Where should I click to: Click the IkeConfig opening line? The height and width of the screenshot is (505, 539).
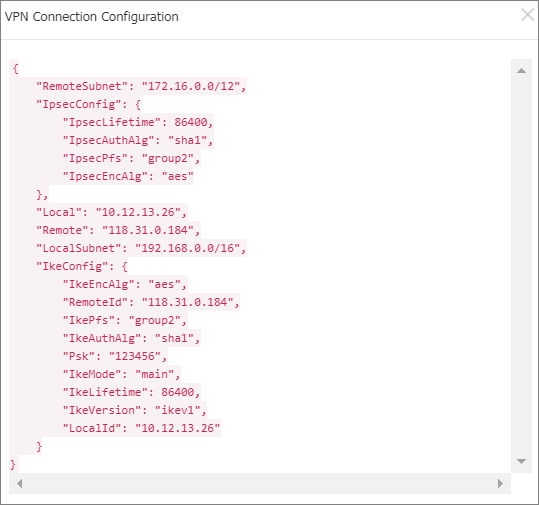pyautogui.click(x=82, y=266)
